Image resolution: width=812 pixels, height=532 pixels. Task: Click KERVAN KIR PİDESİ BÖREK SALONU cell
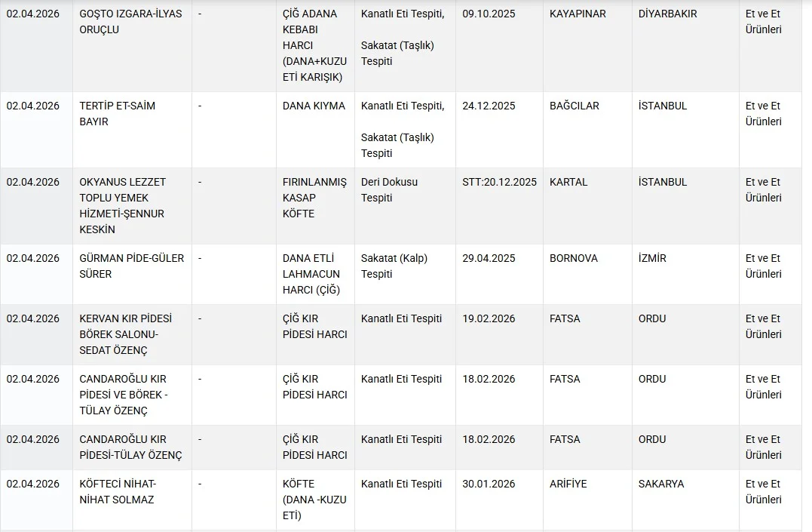click(120, 334)
